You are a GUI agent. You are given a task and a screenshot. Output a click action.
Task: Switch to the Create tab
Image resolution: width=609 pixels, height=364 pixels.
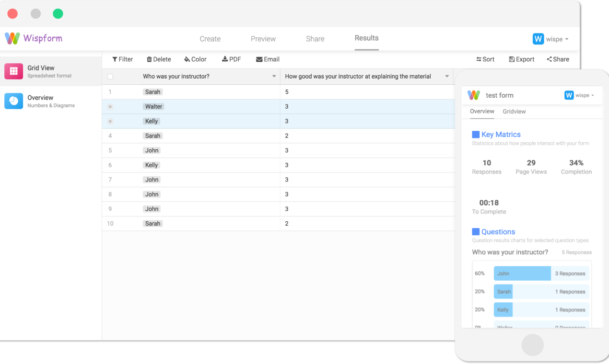pyautogui.click(x=210, y=39)
